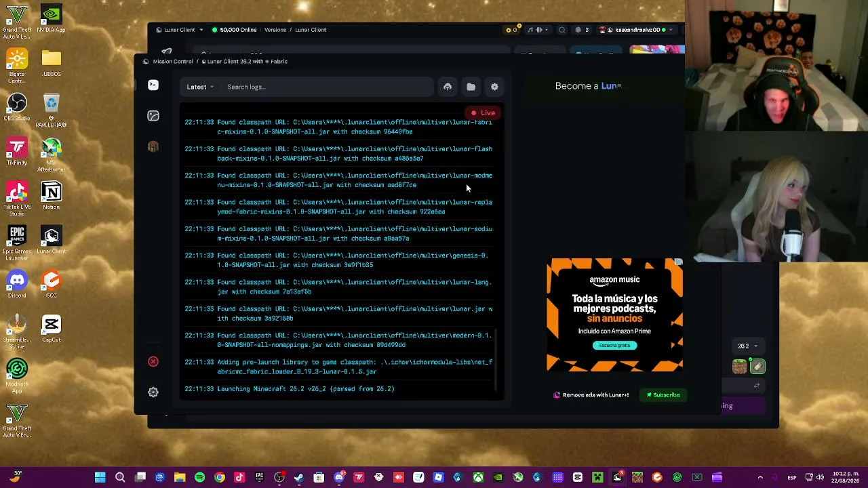Expand the Lunar Client launcher dropdown

(179, 30)
